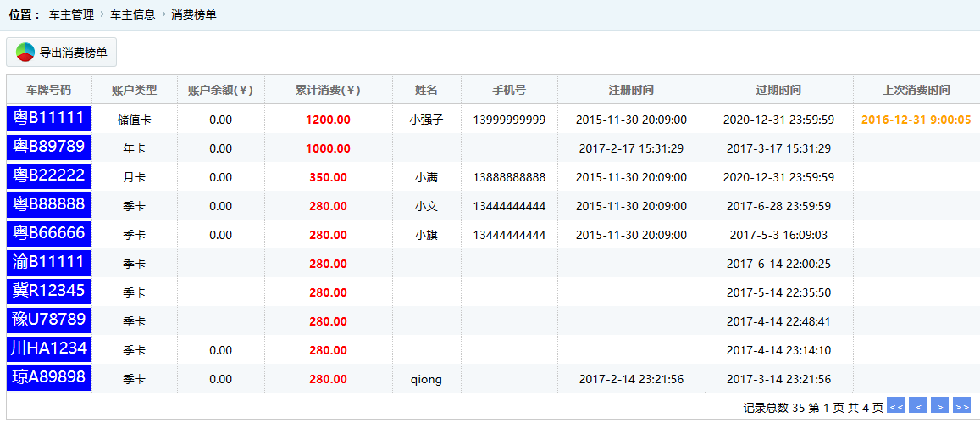Click the 上次消费时间 column header

[x=916, y=90]
